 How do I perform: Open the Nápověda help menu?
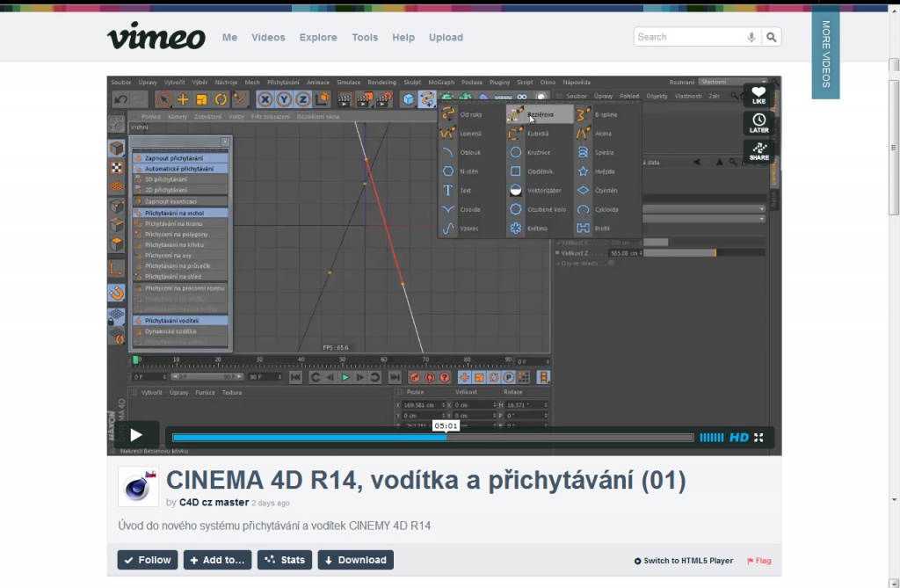click(x=577, y=82)
